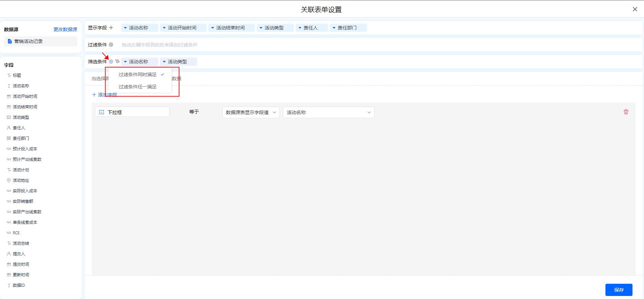This screenshot has width=644, height=299.
Task: Expand the 活动开始时间 display field tag
Action: 164,28
